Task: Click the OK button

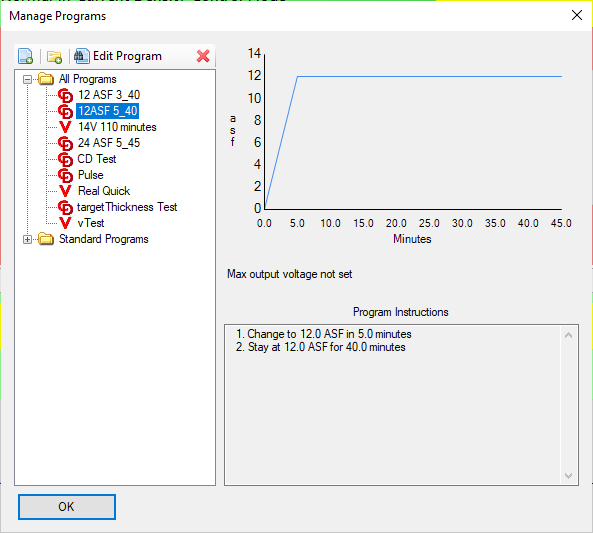Action: coord(67,507)
